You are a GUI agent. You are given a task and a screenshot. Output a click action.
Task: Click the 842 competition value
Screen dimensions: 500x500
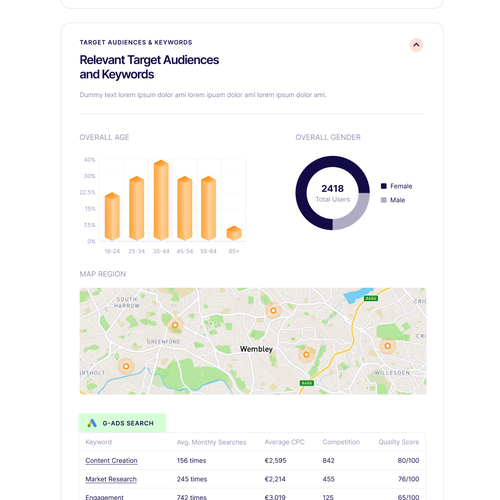(x=328, y=460)
